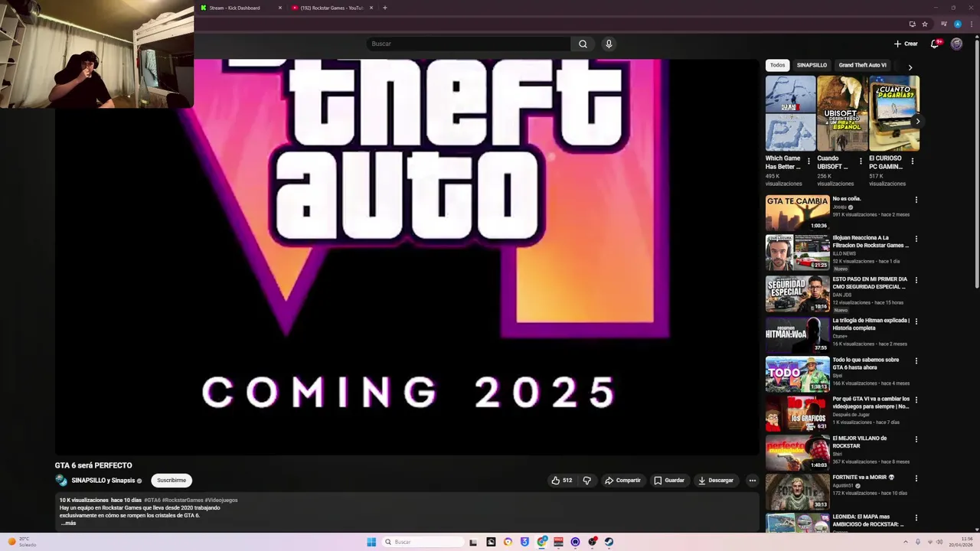The height and width of the screenshot is (551, 980).
Task: Open YouTube account avatar menu
Action: click(956, 44)
